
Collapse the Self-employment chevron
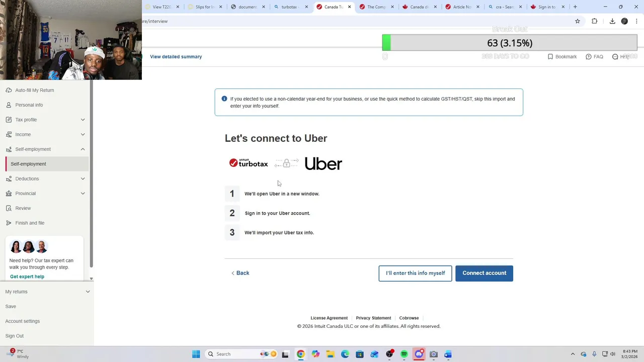tap(83, 149)
